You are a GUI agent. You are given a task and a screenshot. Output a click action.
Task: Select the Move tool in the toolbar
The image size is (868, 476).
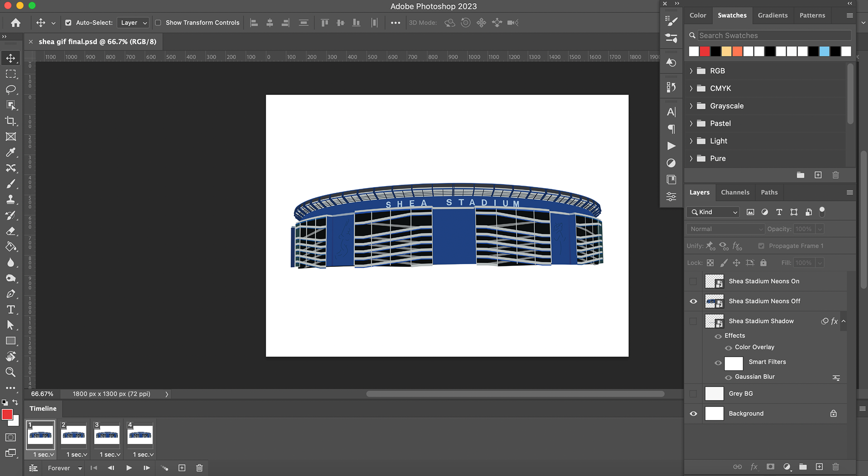(11, 58)
